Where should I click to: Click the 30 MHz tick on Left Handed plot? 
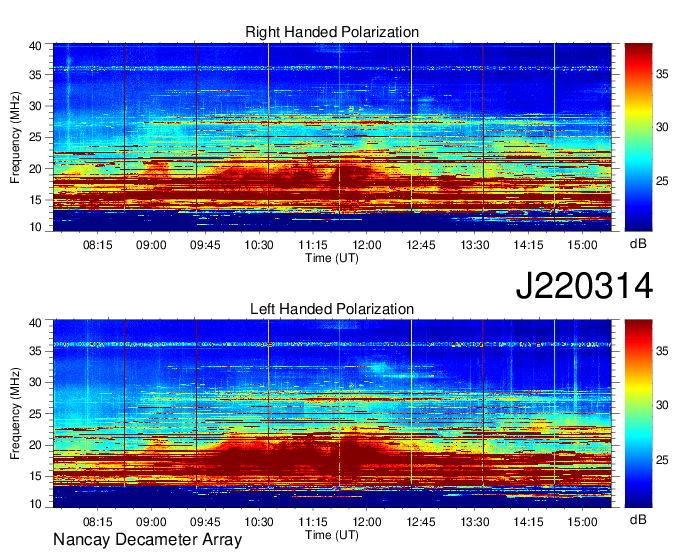[35, 382]
